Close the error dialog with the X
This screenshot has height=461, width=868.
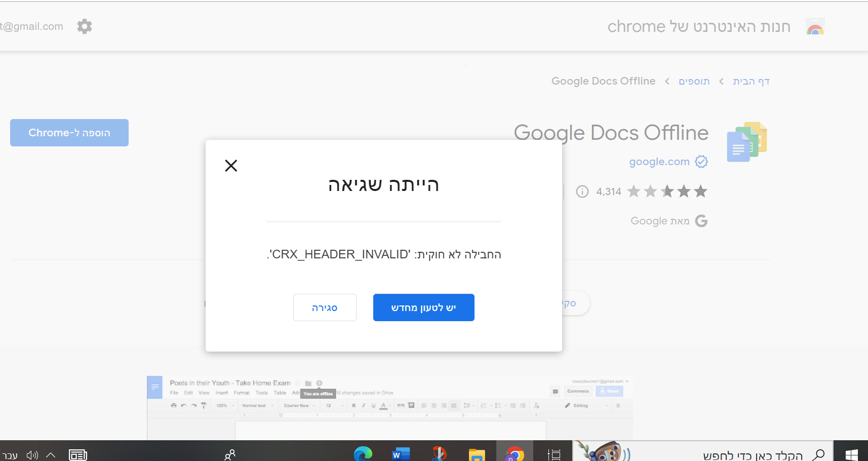coord(231,166)
